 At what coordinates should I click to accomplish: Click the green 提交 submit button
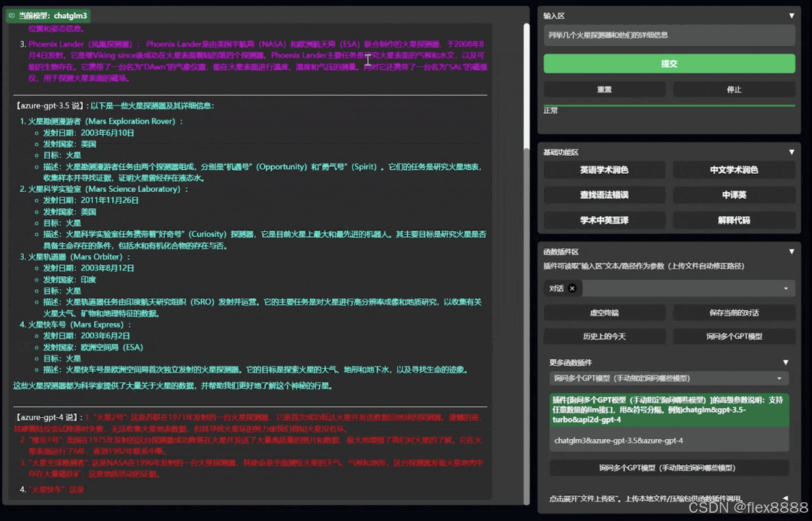pos(669,64)
